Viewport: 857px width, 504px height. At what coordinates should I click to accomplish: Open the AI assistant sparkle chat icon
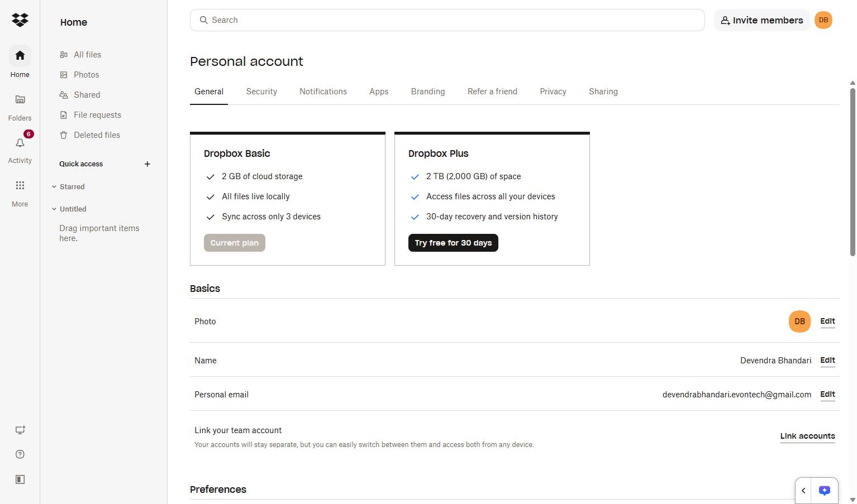coord(825,491)
